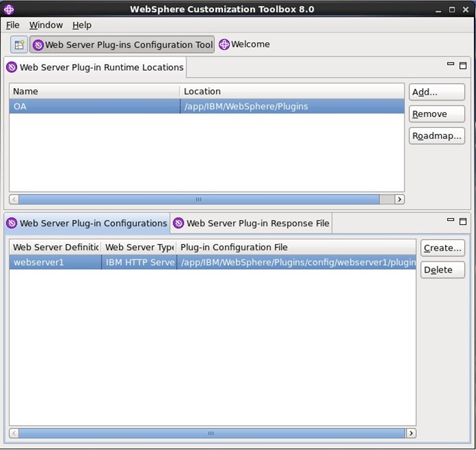
Task: Click the Add... button
Action: (436, 92)
